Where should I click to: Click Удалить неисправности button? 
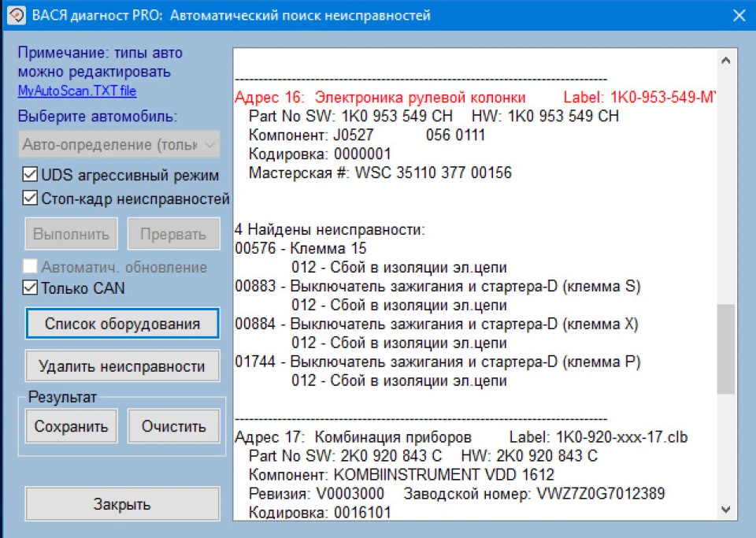tap(123, 366)
